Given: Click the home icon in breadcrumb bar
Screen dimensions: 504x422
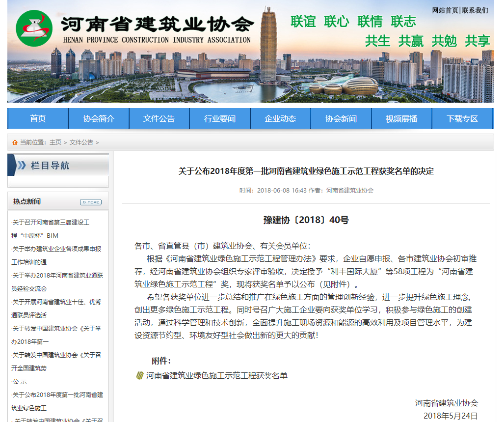Looking at the screenshot, I should pos(15,142).
